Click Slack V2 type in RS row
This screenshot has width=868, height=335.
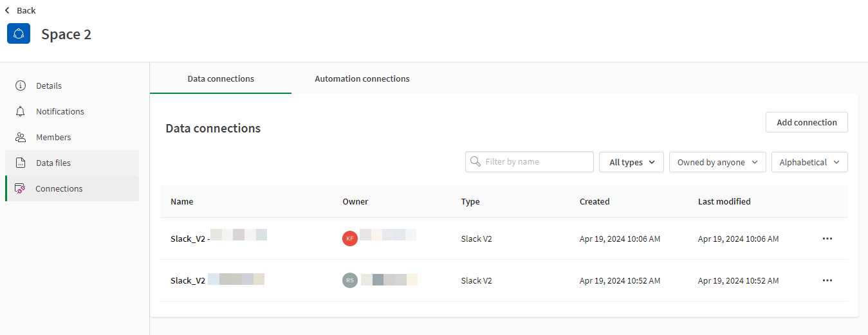pos(477,280)
